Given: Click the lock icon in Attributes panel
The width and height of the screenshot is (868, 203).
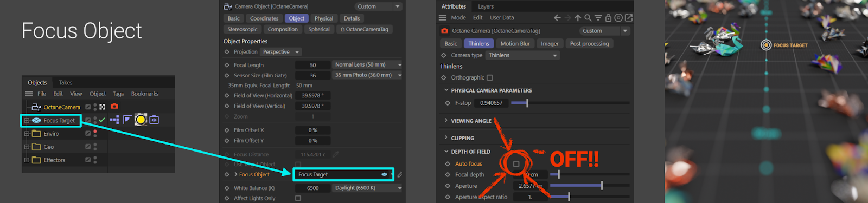Looking at the screenshot, I should coord(608,18).
